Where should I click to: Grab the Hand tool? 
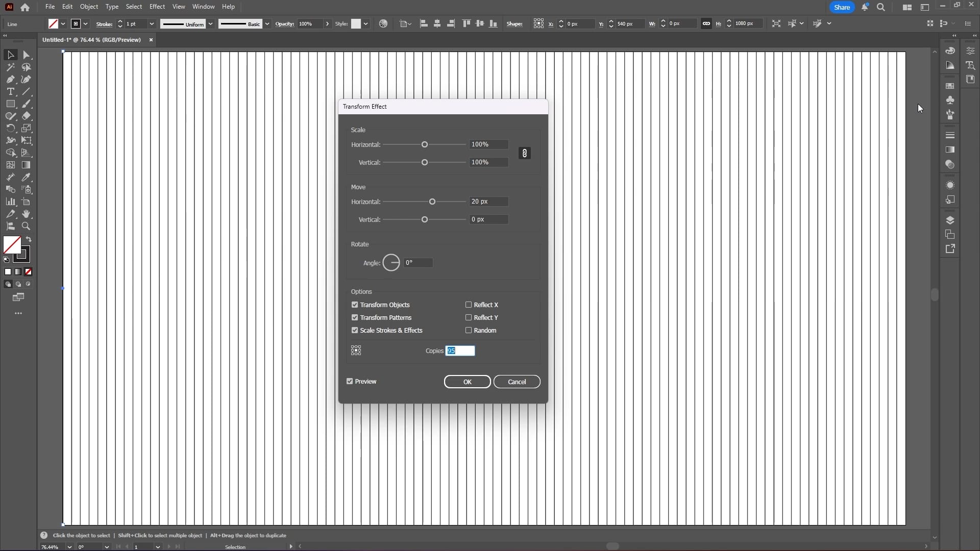(26, 214)
